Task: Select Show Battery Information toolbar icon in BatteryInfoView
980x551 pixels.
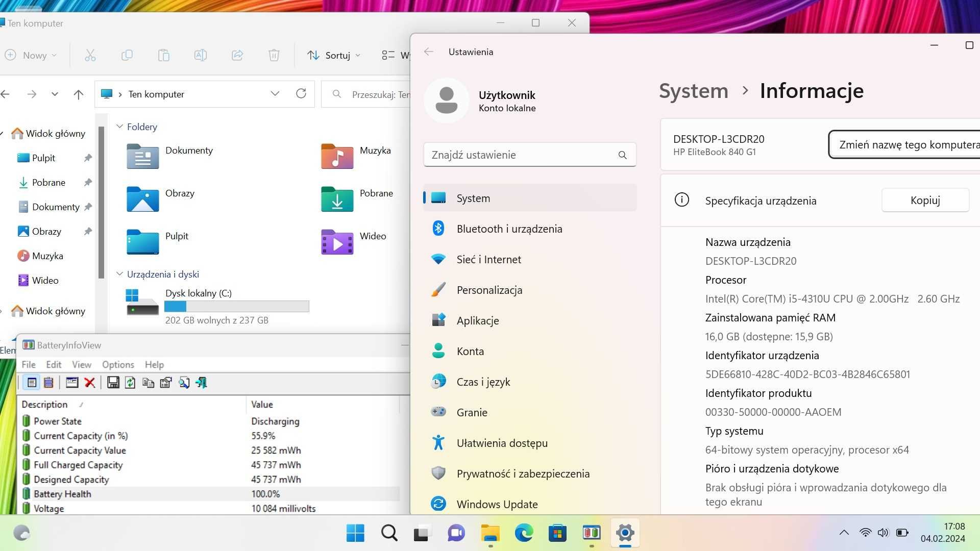Action: (32, 383)
